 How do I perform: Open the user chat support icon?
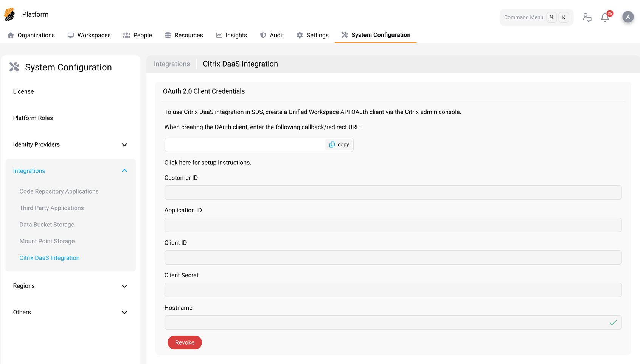587,17
